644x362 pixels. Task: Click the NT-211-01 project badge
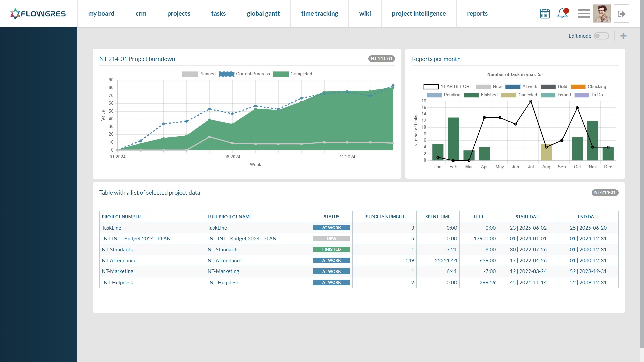click(381, 59)
